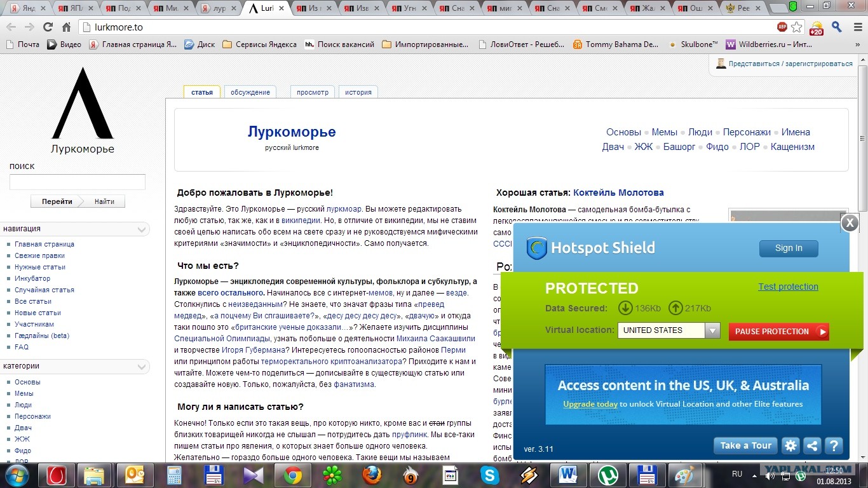Viewport: 868px width, 488px height.
Task: Open the Почта bookmark
Action: pyautogui.click(x=23, y=44)
